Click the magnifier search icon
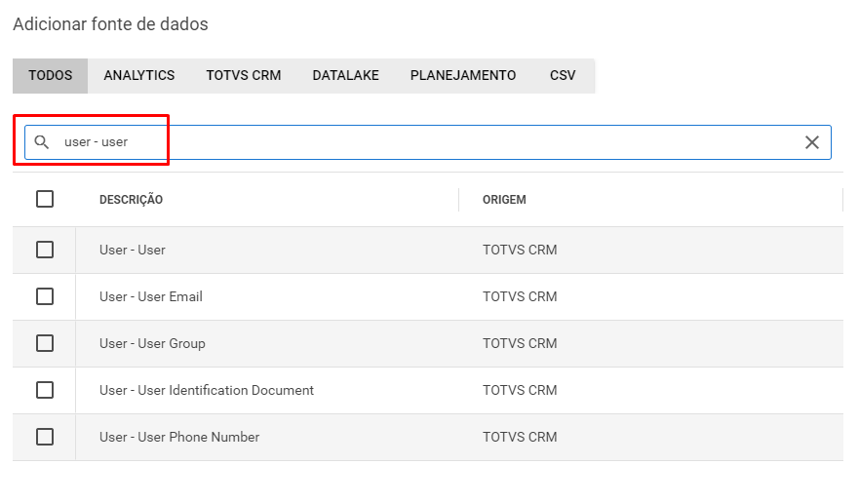This screenshot has height=504, width=859. coord(42,142)
